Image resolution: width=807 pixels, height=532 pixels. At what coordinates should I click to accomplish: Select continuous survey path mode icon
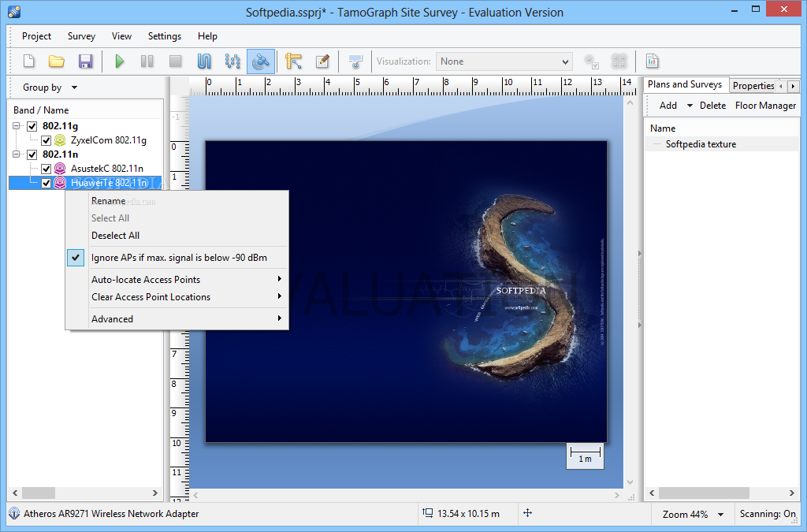[x=204, y=61]
